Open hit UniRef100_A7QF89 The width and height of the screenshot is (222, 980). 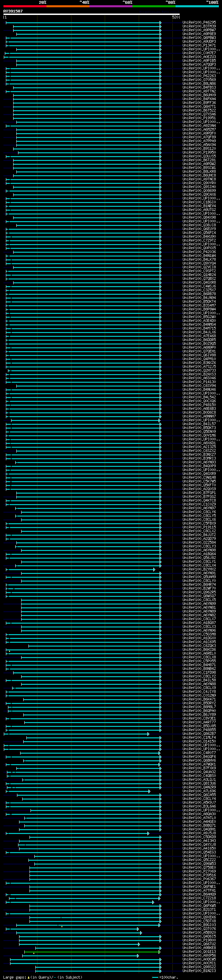pos(199,137)
